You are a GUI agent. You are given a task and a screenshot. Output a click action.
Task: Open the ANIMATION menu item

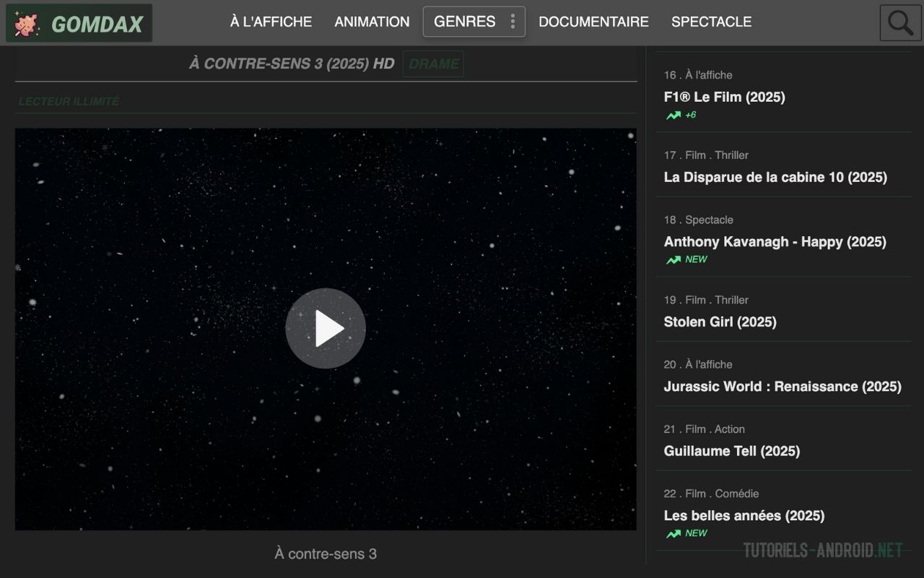pos(372,22)
